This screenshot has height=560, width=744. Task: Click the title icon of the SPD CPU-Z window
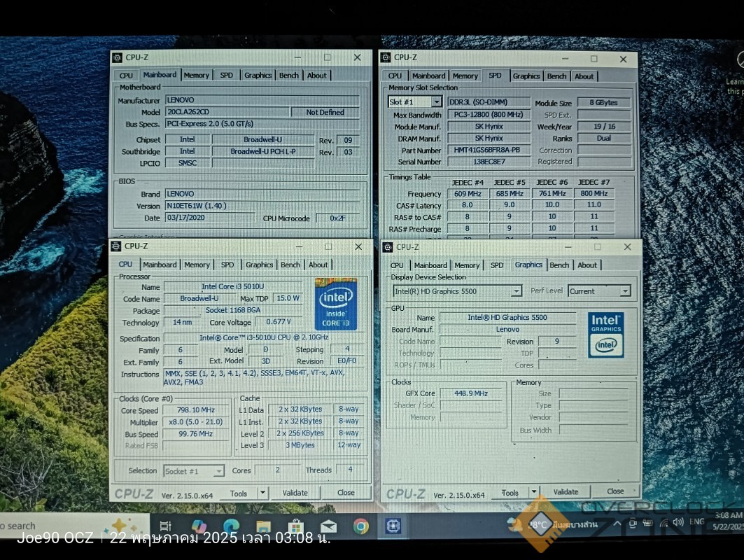pyautogui.click(x=386, y=57)
